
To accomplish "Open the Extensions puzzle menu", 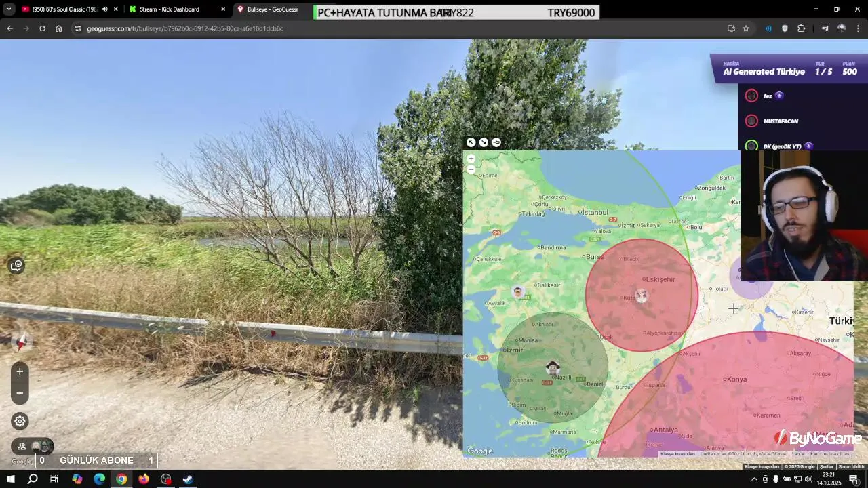I will coord(802,28).
